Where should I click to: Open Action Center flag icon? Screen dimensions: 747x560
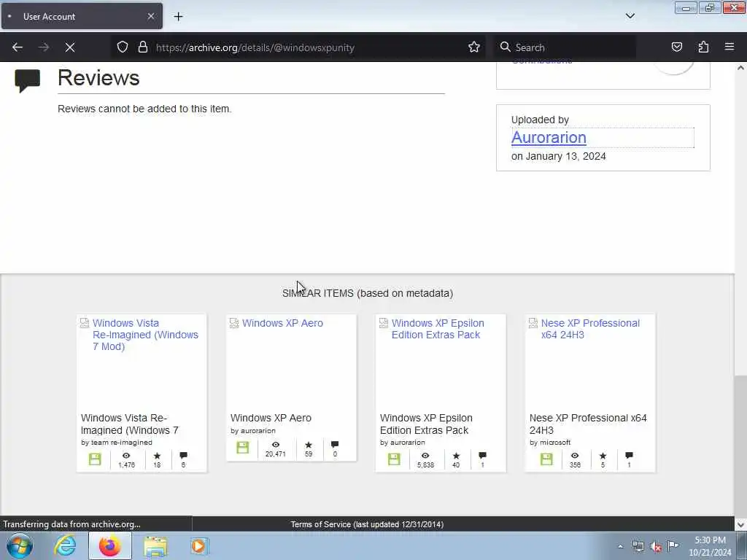pos(673,546)
